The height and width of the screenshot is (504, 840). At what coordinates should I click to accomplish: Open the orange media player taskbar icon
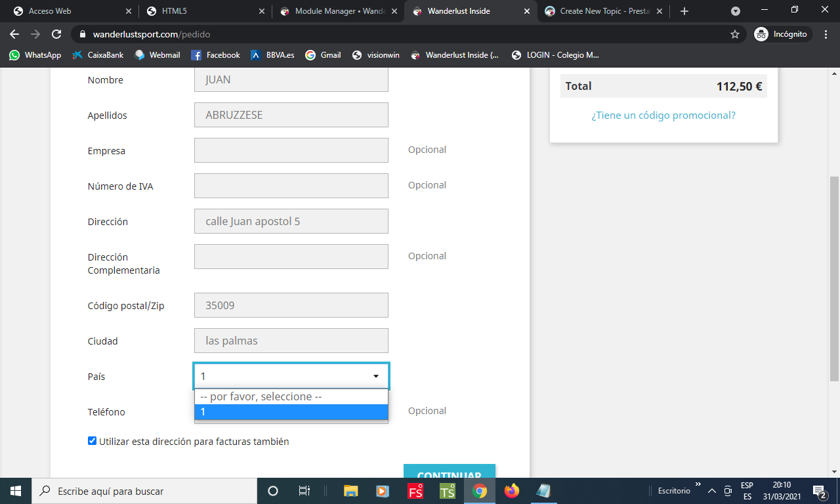383,491
